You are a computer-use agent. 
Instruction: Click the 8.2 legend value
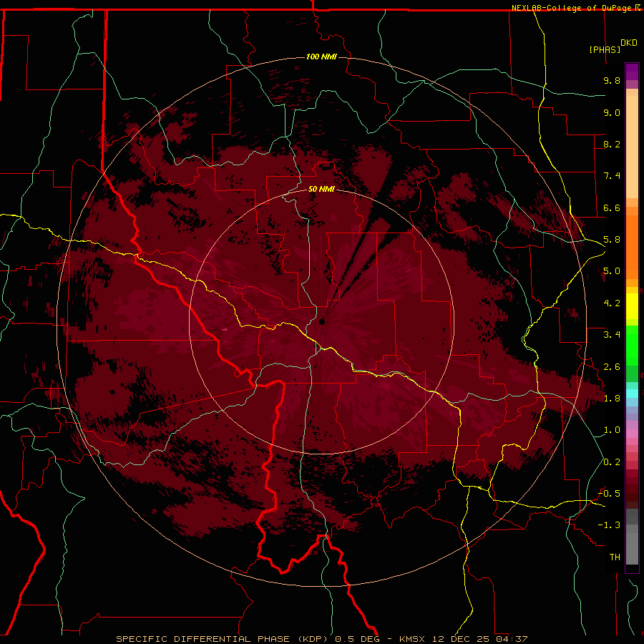pos(612,144)
